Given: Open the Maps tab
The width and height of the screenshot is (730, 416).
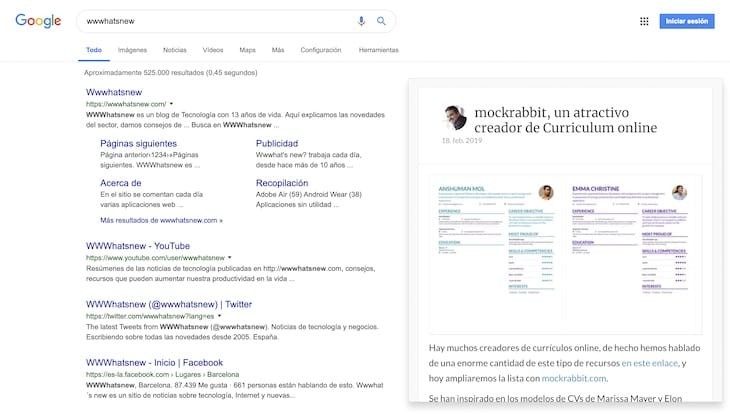Looking at the screenshot, I should pos(247,50).
